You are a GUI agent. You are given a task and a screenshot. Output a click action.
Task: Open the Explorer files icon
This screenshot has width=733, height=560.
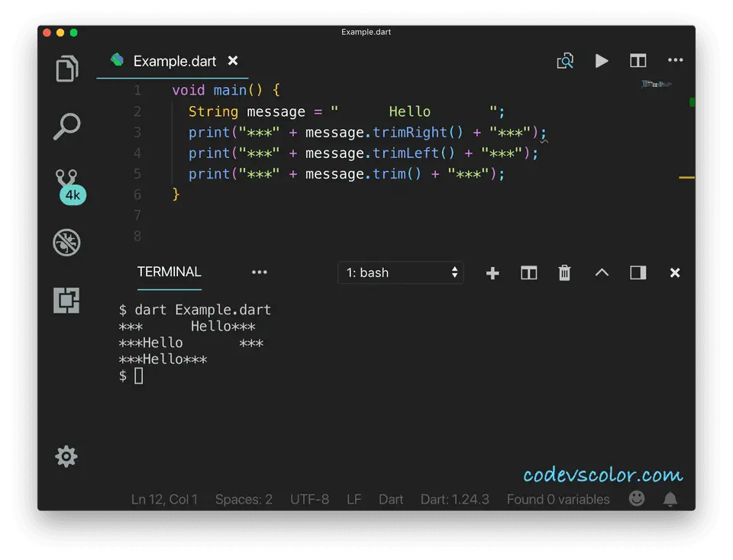pyautogui.click(x=67, y=69)
